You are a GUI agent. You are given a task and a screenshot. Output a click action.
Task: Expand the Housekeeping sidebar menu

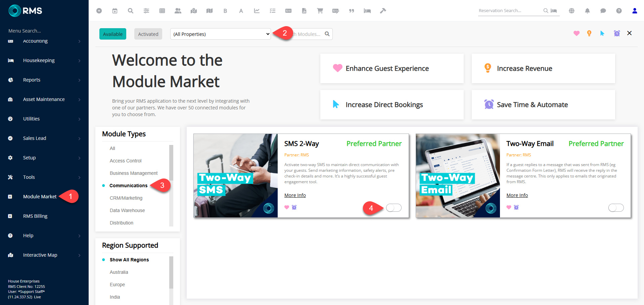point(44,60)
